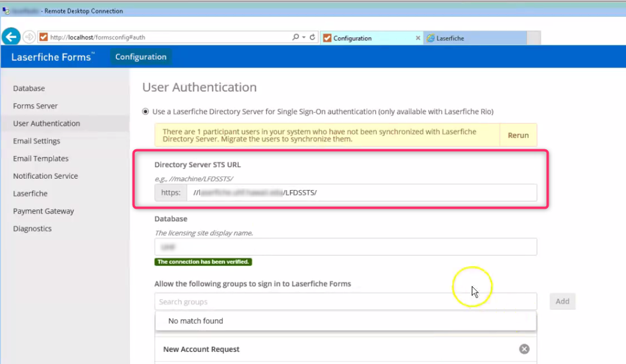The image size is (626, 364).
Task: Open Notification Service in the sidebar
Action: click(45, 176)
